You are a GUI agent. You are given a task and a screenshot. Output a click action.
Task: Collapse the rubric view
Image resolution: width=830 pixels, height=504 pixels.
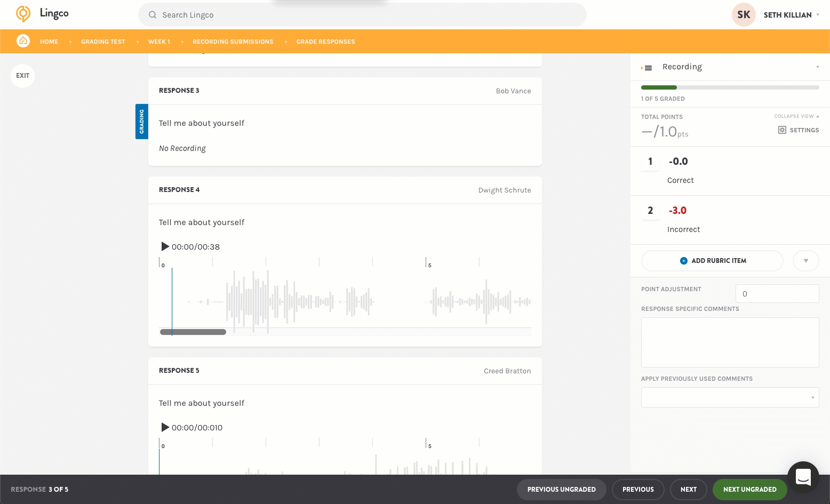[796, 116]
